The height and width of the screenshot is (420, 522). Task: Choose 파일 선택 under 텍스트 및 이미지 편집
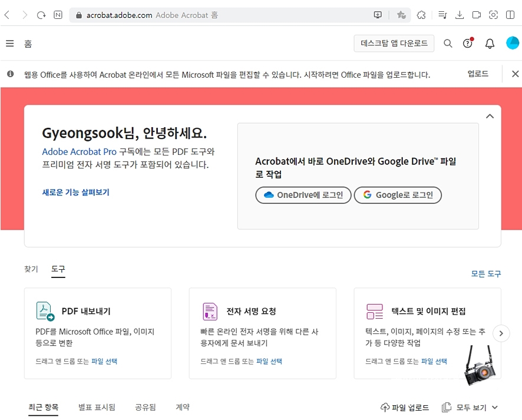[434, 362]
